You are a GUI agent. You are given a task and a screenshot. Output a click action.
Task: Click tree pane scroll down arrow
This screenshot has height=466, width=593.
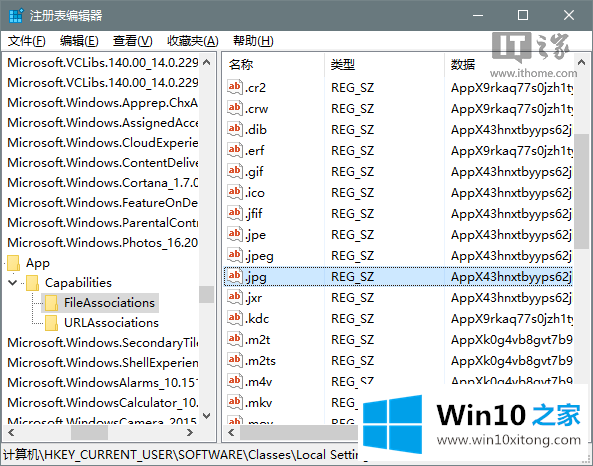coord(206,416)
